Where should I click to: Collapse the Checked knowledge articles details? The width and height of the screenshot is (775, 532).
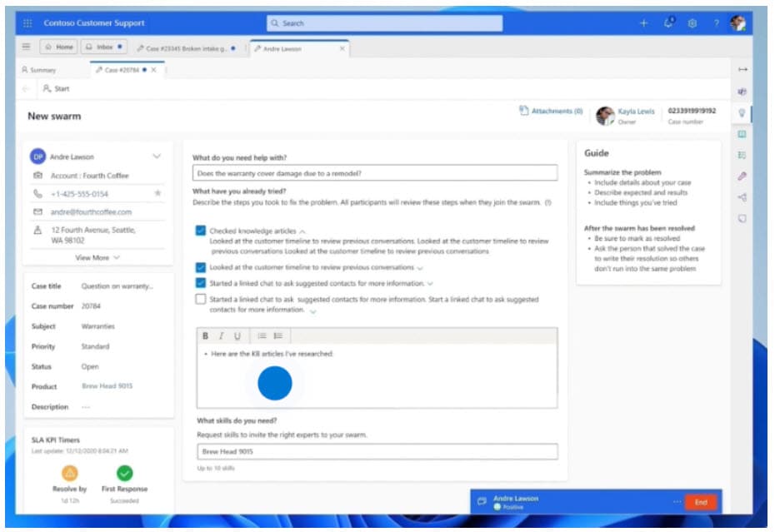[x=302, y=231]
